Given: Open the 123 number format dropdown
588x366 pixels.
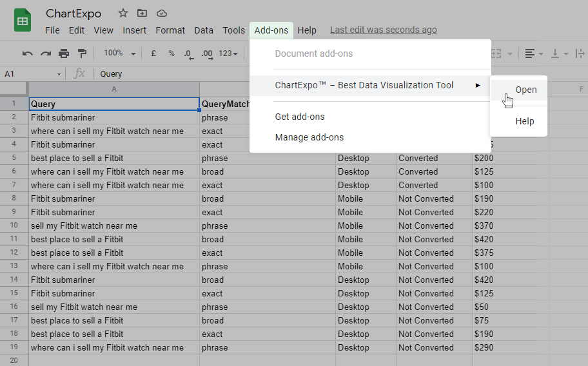Looking at the screenshot, I should pos(228,53).
